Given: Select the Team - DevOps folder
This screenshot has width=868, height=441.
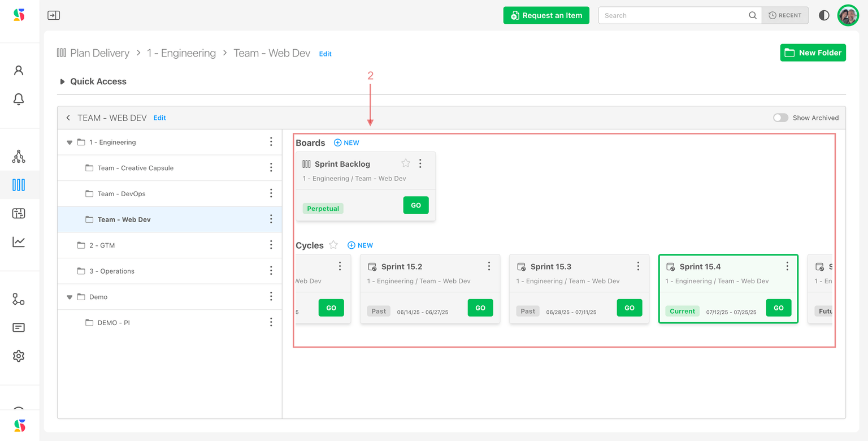Looking at the screenshot, I should pos(121,194).
